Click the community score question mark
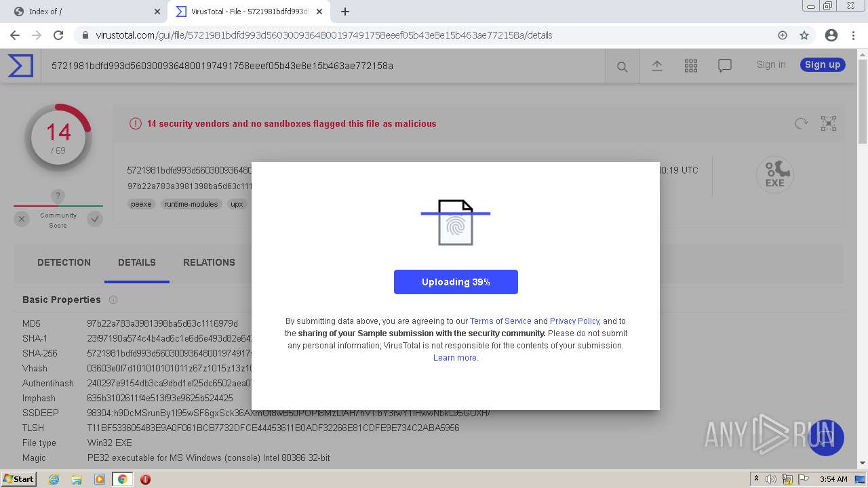The width and height of the screenshot is (868, 488). point(58,196)
